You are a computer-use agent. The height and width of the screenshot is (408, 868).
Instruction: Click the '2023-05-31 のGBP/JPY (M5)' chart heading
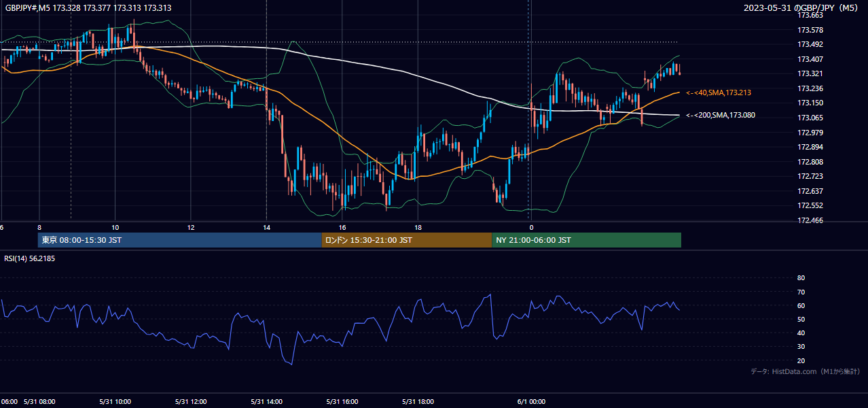click(x=802, y=7)
